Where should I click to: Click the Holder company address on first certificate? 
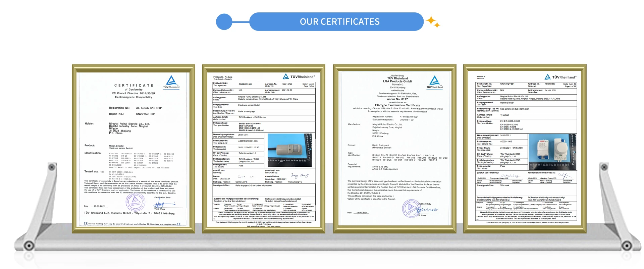[x=129, y=128]
